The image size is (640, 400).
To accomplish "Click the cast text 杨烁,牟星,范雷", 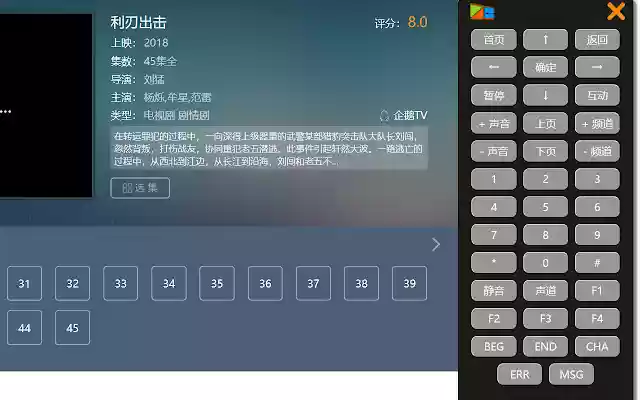I will click(x=178, y=98).
